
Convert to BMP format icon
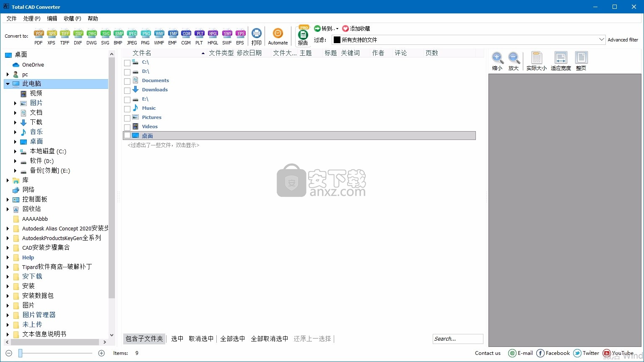[118, 37]
